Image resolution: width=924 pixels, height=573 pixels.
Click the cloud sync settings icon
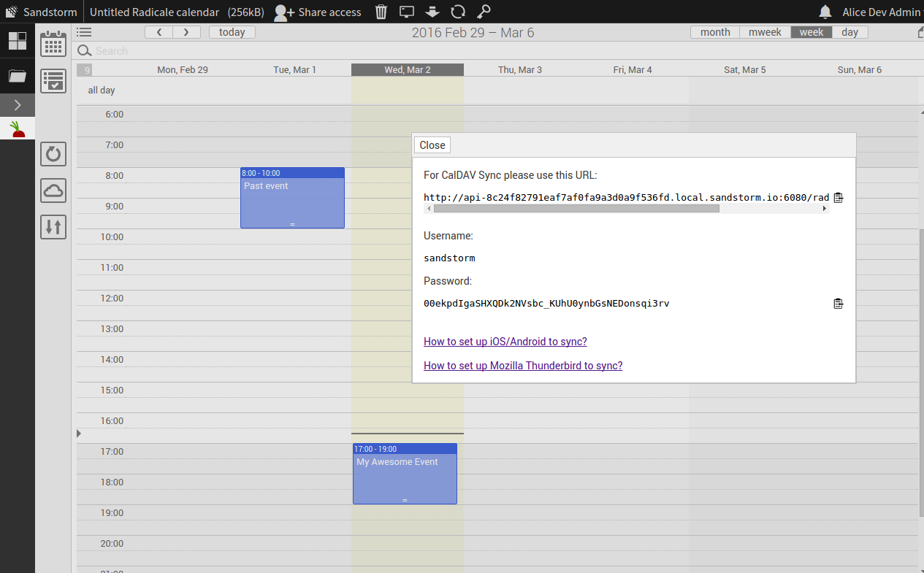pos(53,191)
